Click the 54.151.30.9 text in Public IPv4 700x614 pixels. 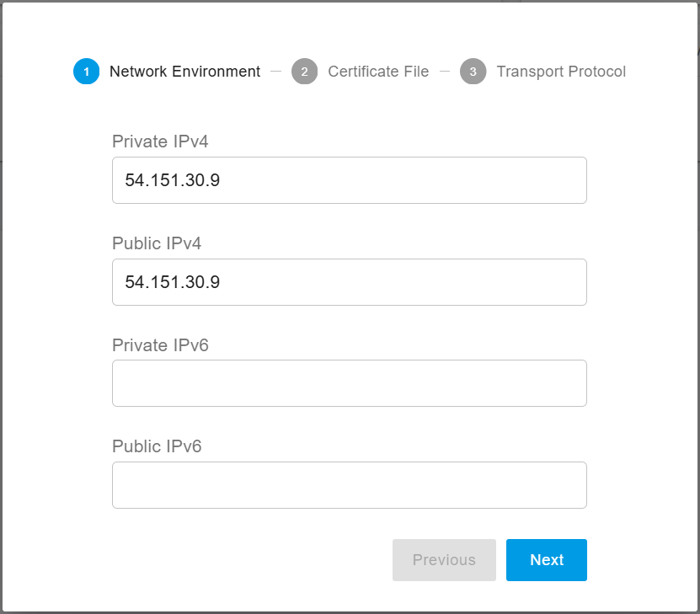[x=173, y=282]
